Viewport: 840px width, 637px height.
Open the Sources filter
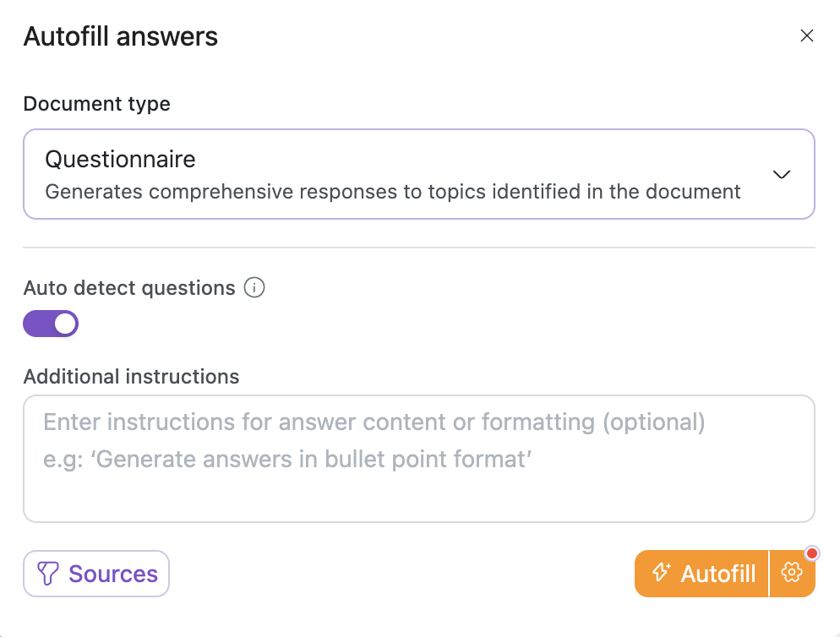coord(96,574)
